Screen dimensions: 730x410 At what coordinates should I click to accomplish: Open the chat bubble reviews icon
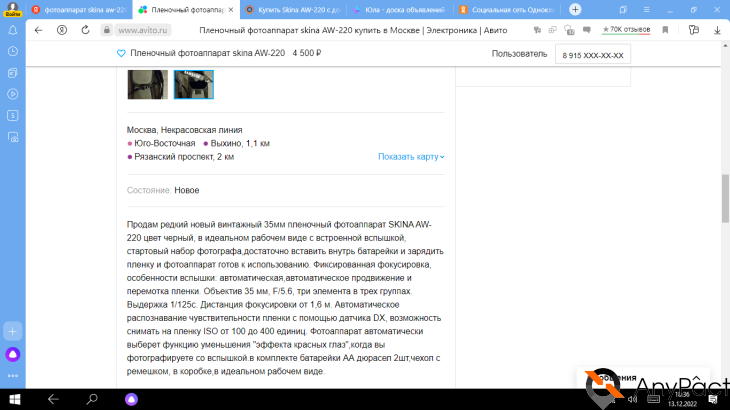[587, 30]
